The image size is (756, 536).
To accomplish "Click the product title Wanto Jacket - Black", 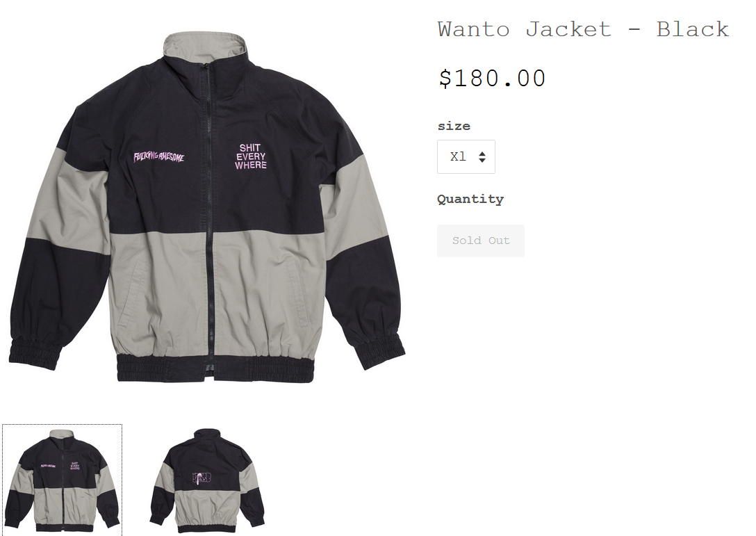I will tap(584, 29).
